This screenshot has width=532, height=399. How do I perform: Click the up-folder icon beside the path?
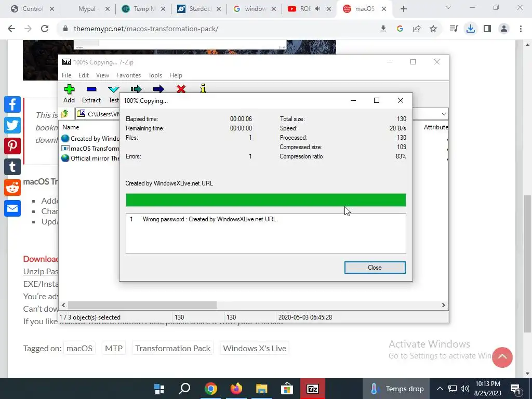coord(65,114)
